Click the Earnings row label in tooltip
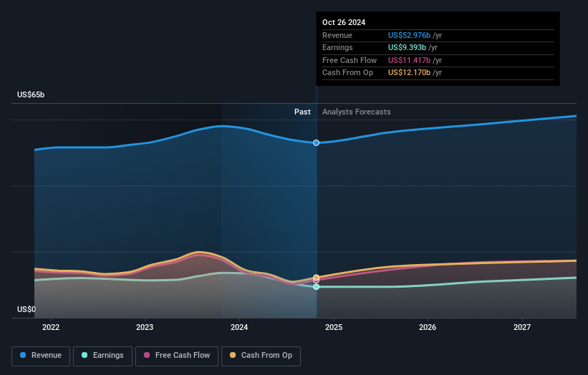This screenshot has height=375, width=588. point(337,47)
